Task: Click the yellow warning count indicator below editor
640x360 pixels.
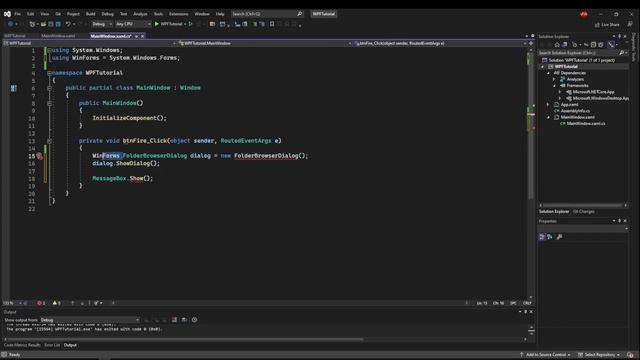Action: click(x=56, y=303)
